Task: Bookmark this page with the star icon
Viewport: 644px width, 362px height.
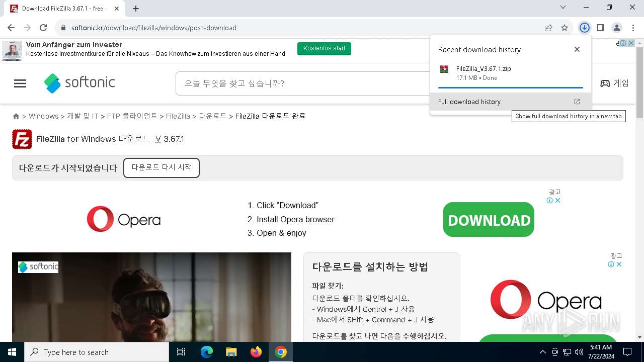Action: [x=565, y=28]
